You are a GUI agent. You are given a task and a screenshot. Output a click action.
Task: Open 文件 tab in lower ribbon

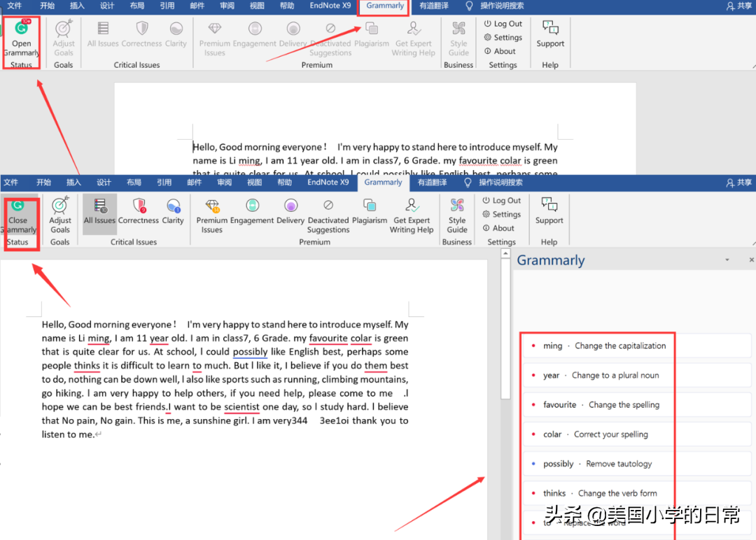click(x=10, y=183)
